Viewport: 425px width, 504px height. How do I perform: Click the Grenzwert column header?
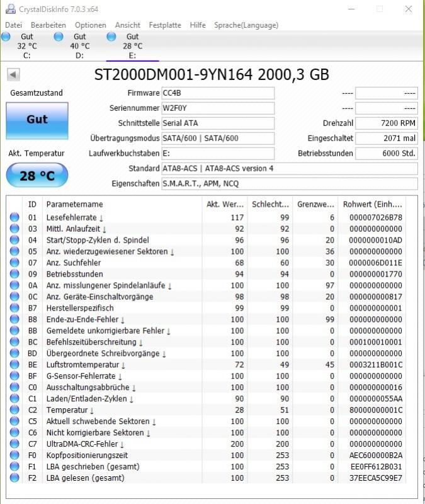[315, 204]
